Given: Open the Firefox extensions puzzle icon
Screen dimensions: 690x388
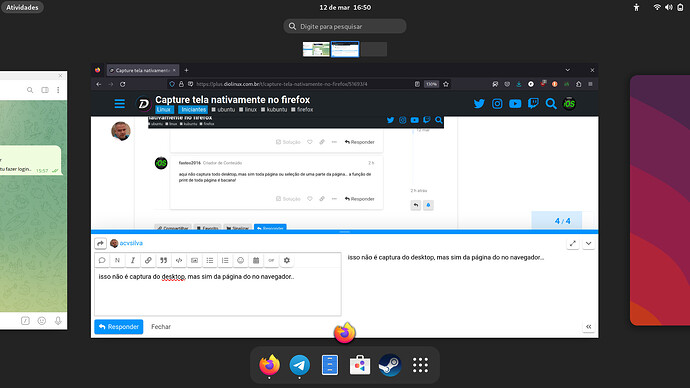Looking at the screenshot, I should [579, 84].
